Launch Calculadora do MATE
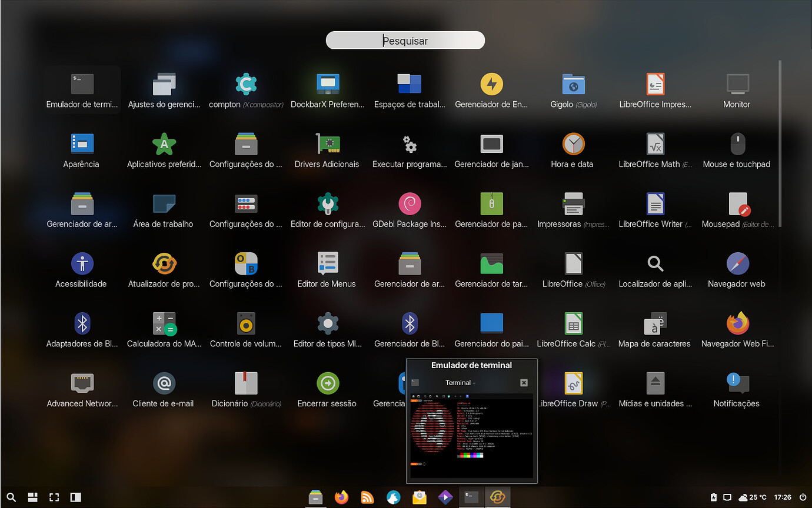This screenshot has height=508, width=812. [x=164, y=330]
